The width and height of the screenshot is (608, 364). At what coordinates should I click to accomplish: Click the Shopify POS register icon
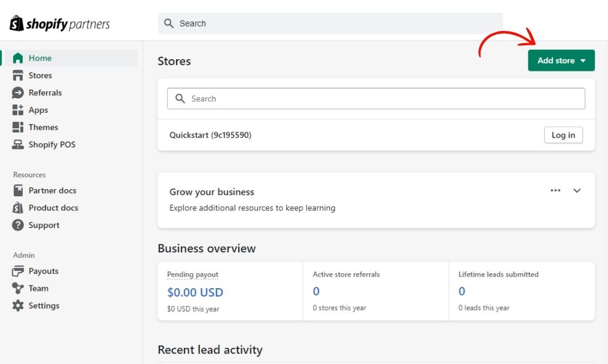click(18, 144)
